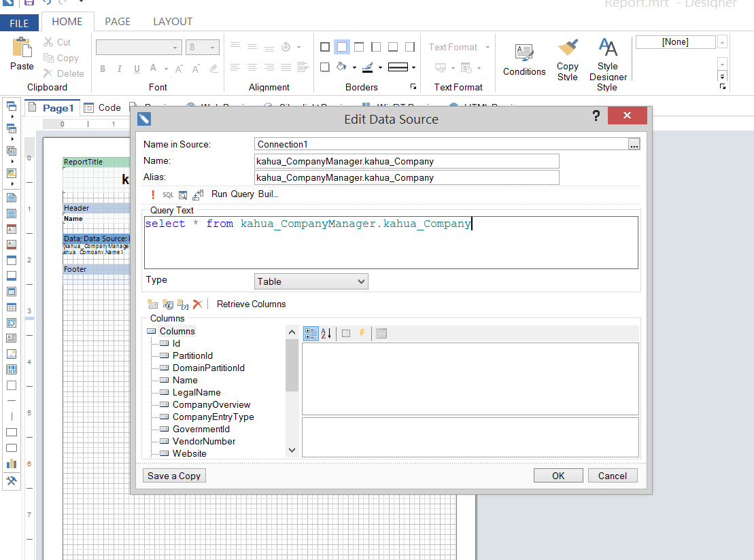Viewport: 754px width, 560px height.
Task: Select the Website column
Action: point(190,453)
